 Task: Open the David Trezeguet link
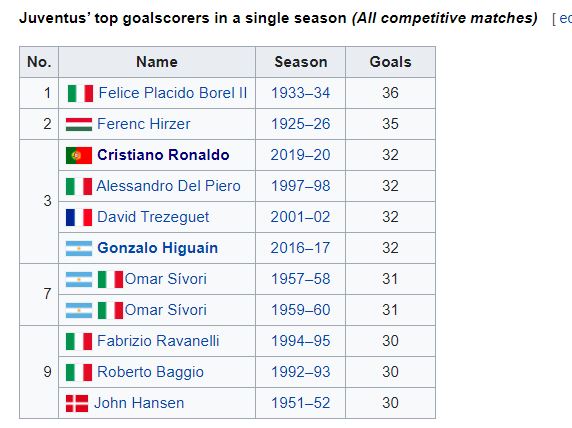coord(153,217)
